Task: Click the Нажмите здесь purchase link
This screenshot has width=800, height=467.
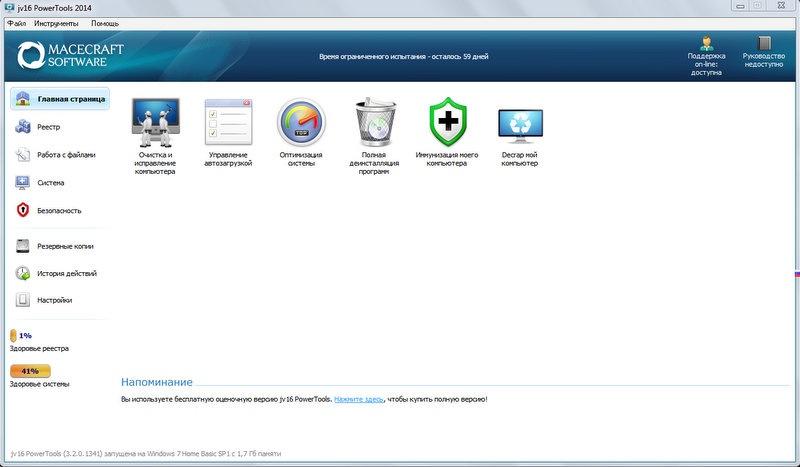Action: (358, 399)
